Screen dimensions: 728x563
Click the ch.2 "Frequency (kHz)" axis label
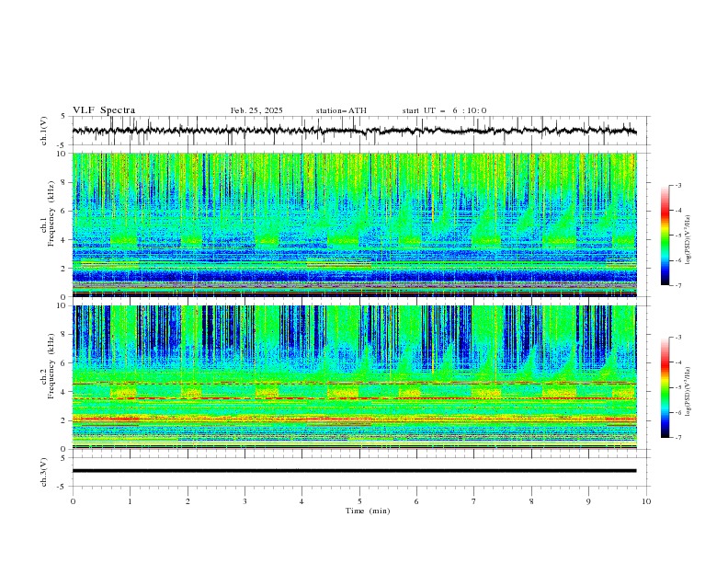(51, 367)
